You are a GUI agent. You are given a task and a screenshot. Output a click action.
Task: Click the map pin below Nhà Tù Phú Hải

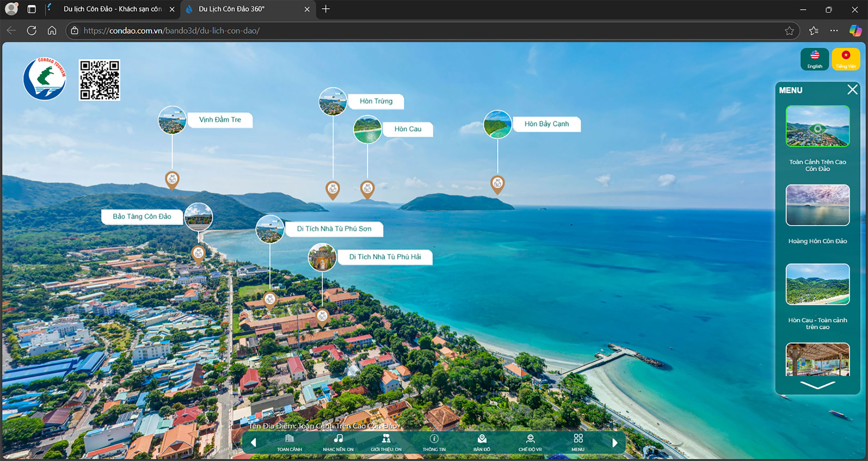click(x=322, y=317)
